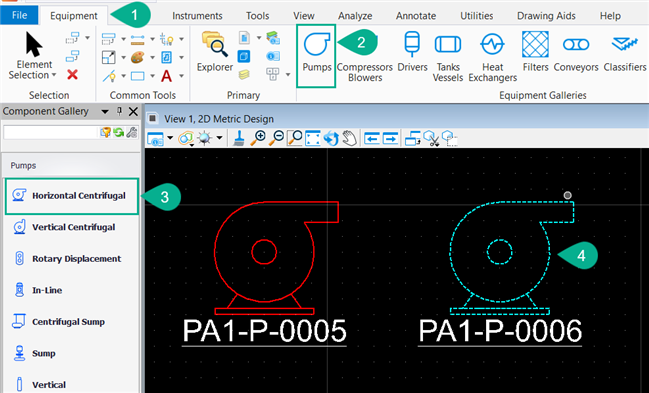Open the Component Gallery panel menu arrow
This screenshot has width=649, height=393.
point(105,111)
